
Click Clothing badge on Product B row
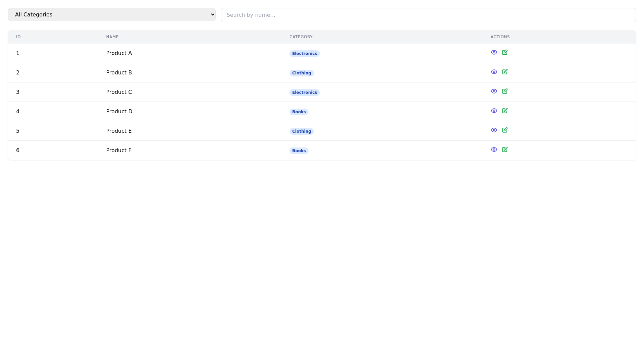(301, 73)
